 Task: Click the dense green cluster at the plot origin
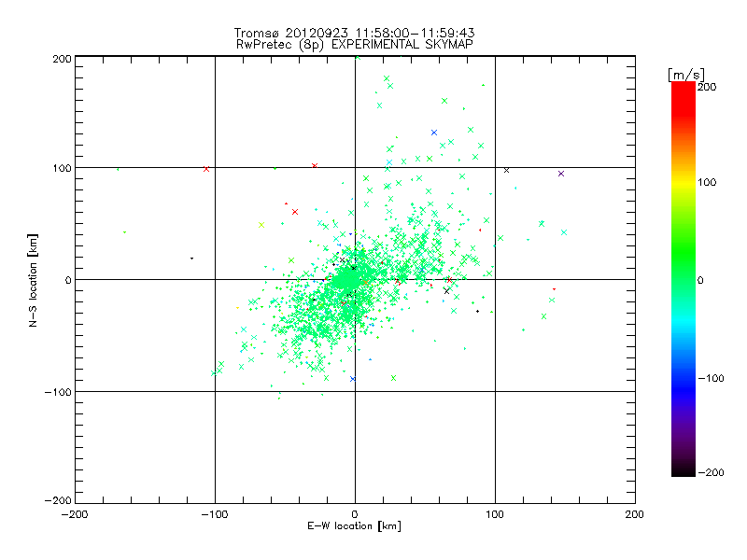click(x=346, y=280)
